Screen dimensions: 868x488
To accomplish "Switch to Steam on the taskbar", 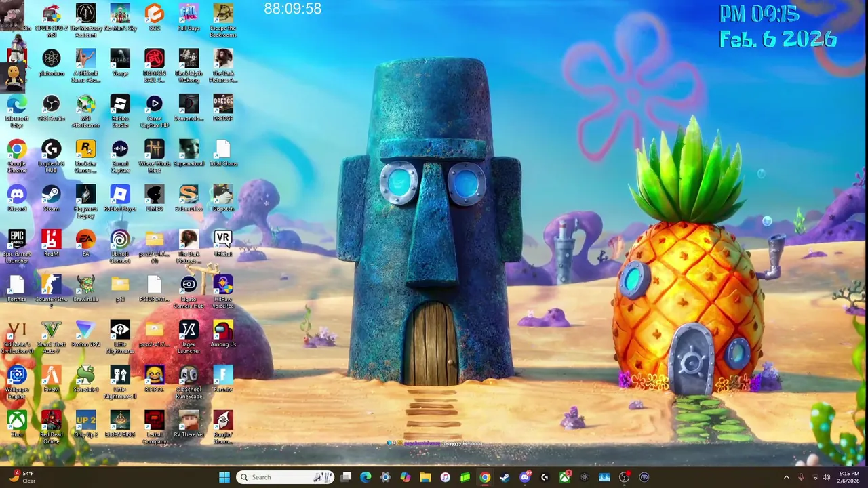I will click(505, 477).
